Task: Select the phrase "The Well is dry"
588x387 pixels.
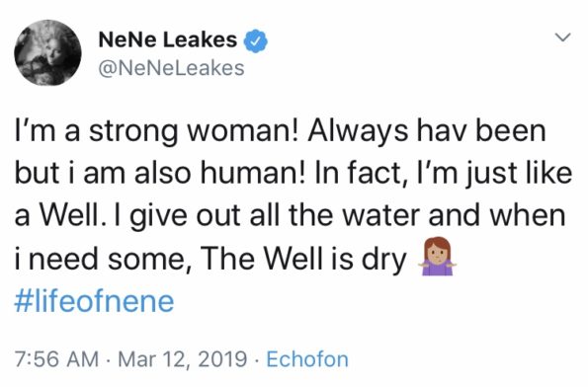Action: (303, 259)
